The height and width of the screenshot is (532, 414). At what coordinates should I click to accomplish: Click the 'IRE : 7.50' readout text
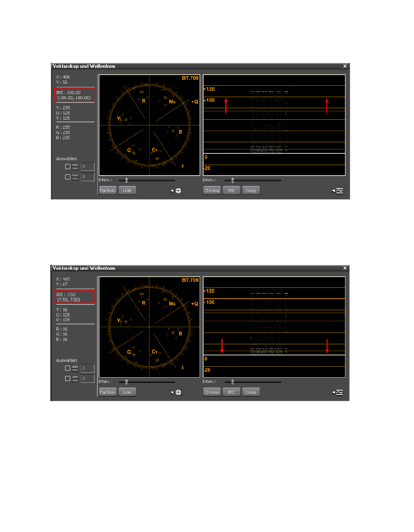(66, 294)
